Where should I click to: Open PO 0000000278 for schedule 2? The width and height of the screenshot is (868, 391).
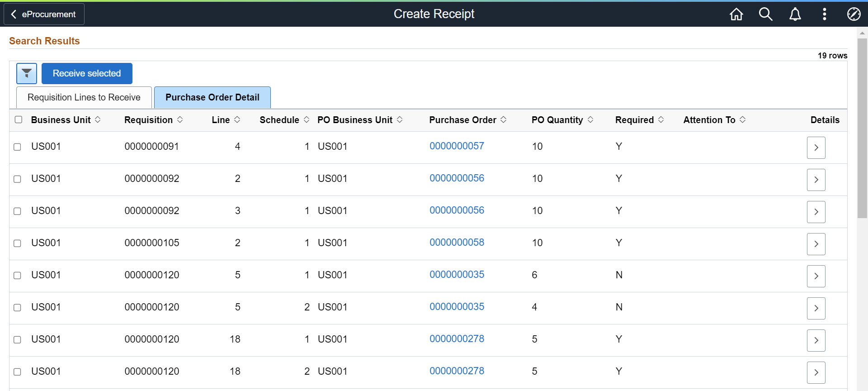click(x=457, y=371)
